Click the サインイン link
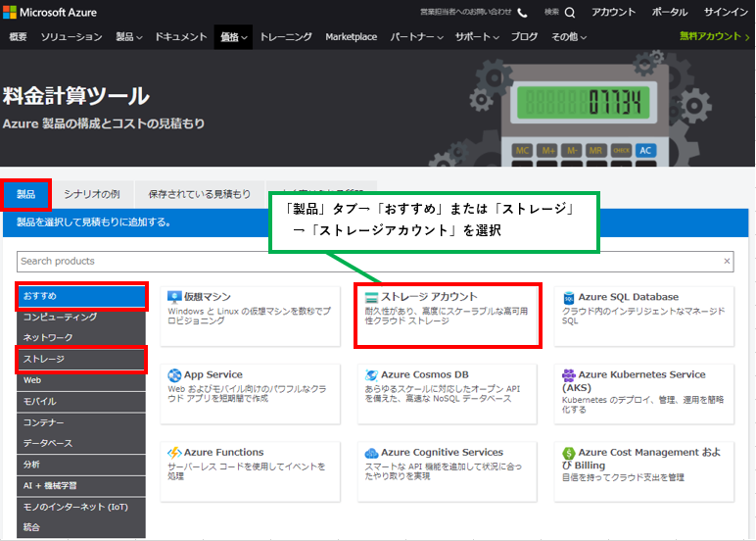 (726, 12)
